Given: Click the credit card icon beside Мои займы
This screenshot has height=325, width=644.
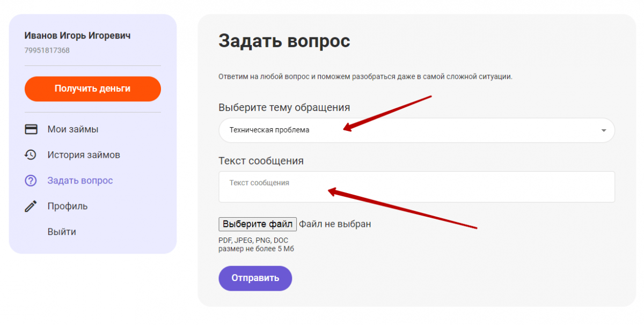Looking at the screenshot, I should tap(31, 129).
